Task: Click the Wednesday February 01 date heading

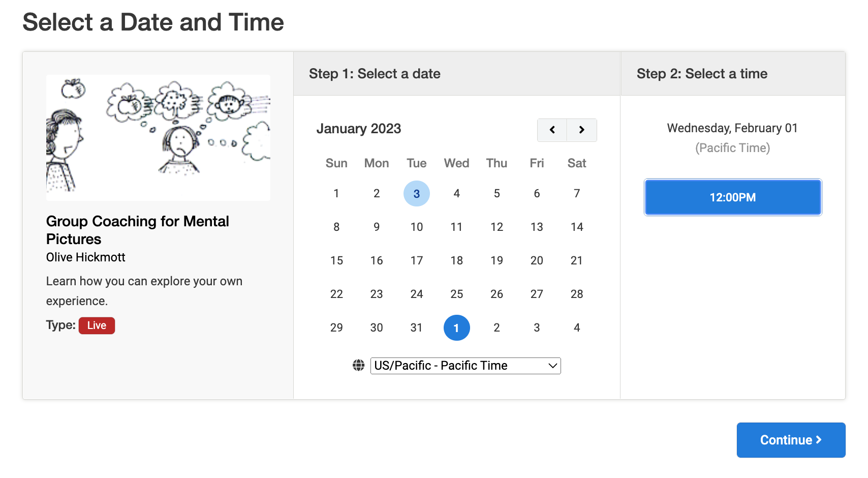Action: (x=732, y=128)
